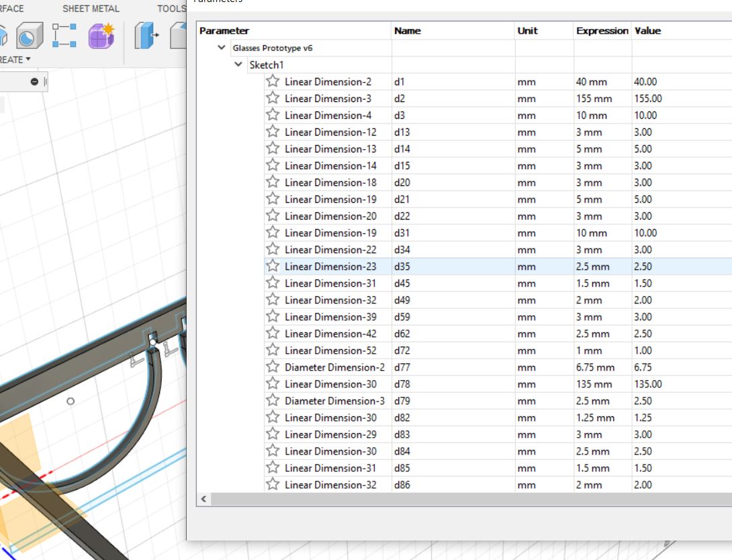Select the Create Form purple icon

(101, 36)
